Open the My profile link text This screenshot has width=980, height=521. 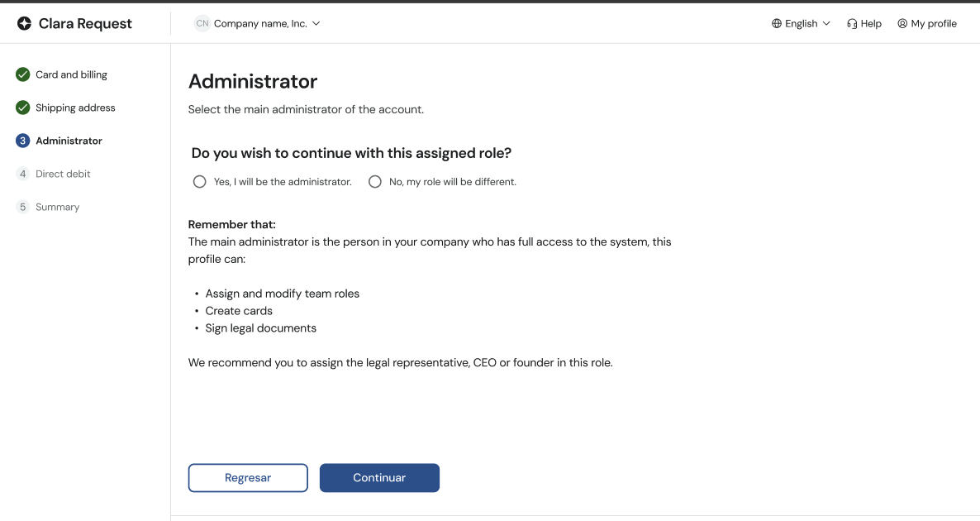(934, 24)
